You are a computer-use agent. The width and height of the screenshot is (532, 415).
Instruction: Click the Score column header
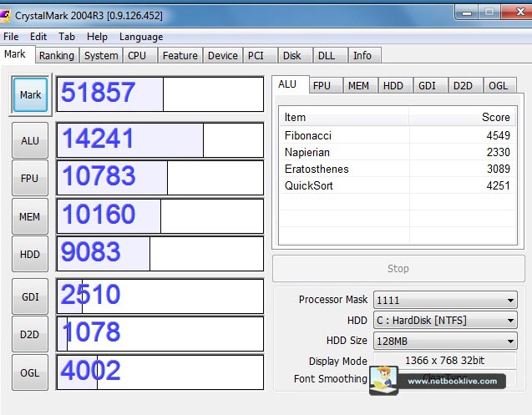click(463, 118)
